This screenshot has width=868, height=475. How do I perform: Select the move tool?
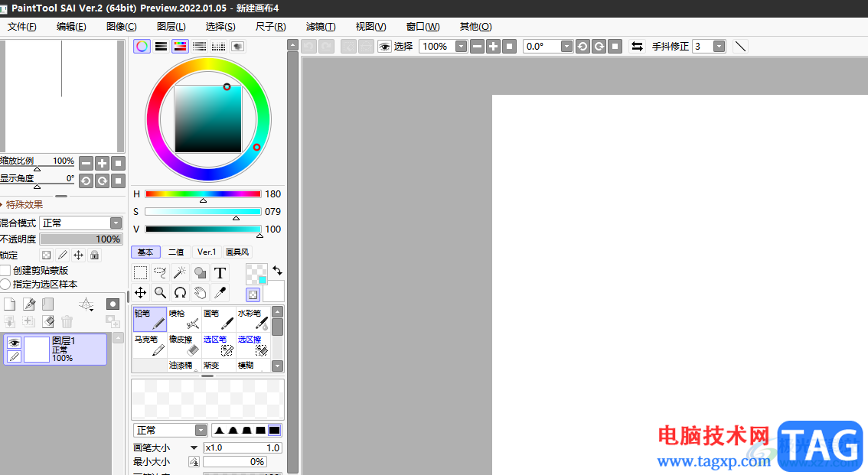coord(141,292)
